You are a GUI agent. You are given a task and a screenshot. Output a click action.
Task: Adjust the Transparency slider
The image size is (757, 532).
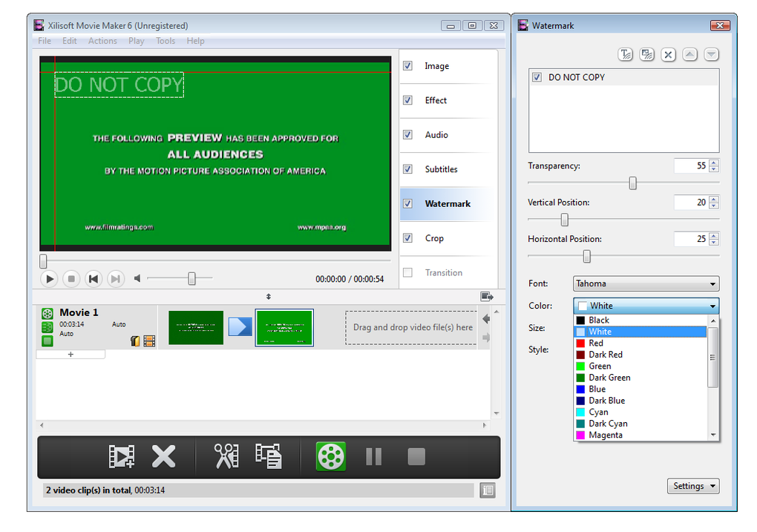(632, 183)
